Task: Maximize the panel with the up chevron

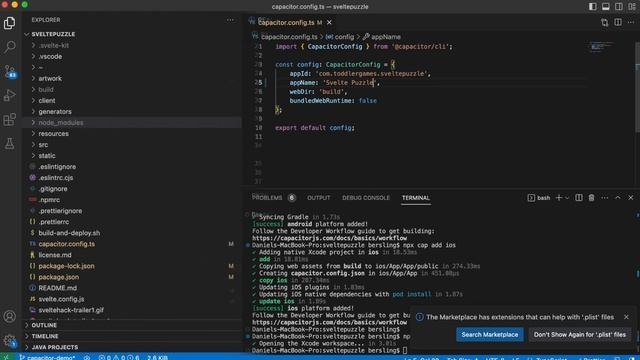Action: (618, 198)
